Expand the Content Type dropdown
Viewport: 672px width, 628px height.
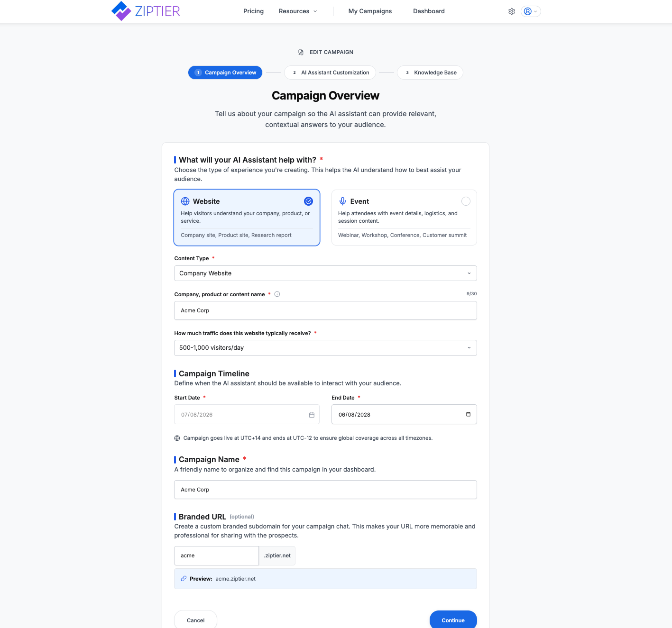(325, 273)
